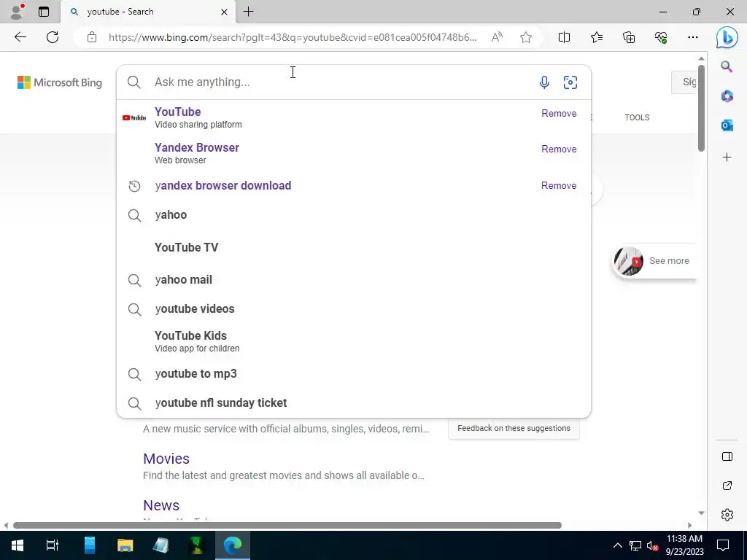
Task: Open a new tab
Action: tap(248, 12)
